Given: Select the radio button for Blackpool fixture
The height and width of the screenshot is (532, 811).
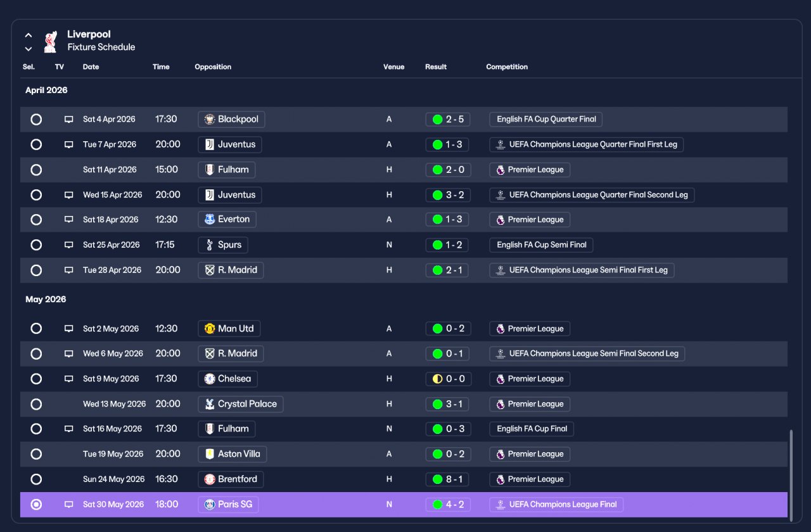Looking at the screenshot, I should (36, 119).
